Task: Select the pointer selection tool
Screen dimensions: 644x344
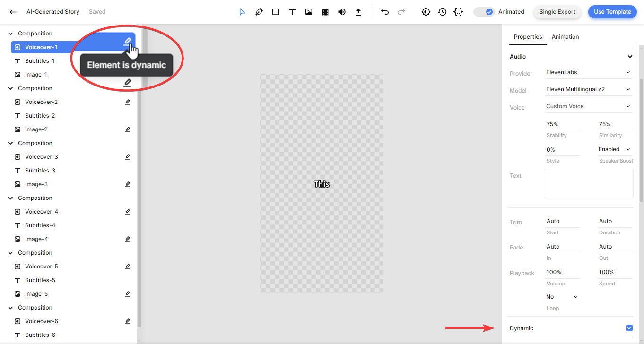Action: (242, 12)
